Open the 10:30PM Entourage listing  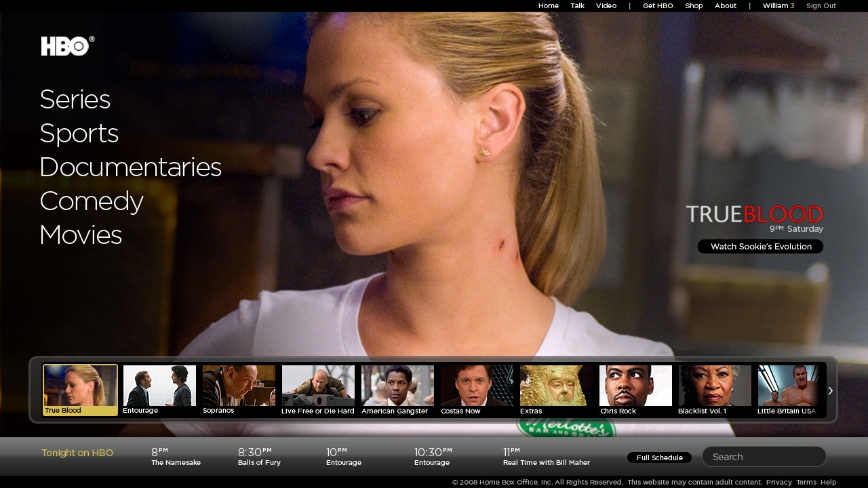coord(433,457)
